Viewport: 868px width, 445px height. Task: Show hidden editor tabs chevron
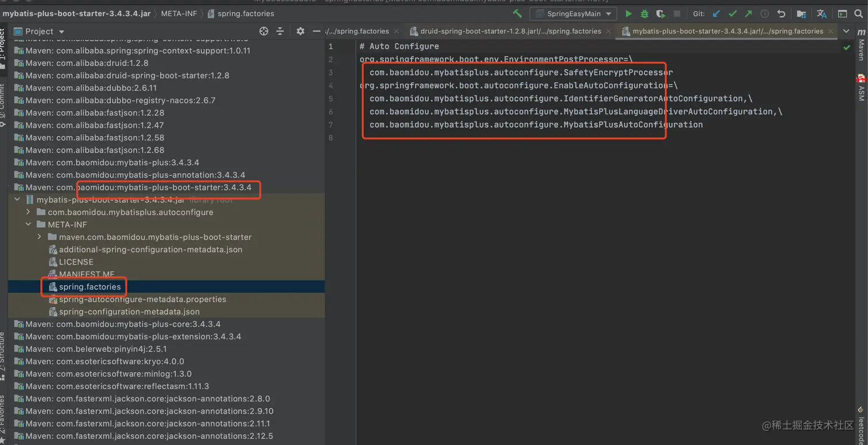(846, 32)
